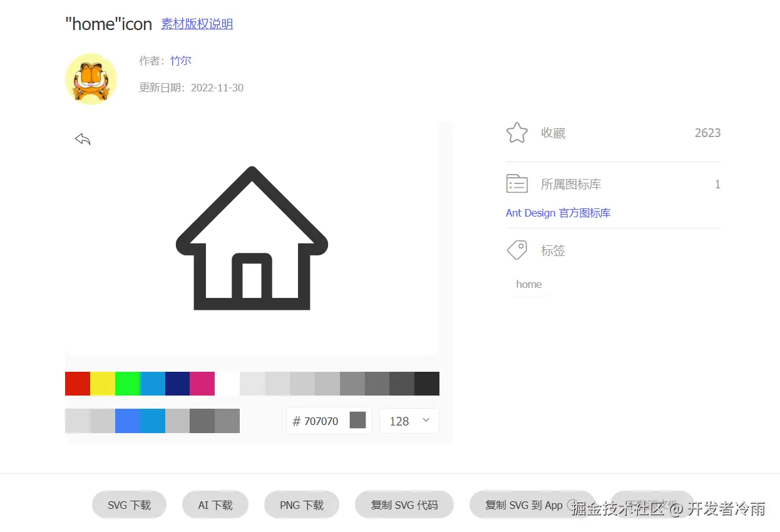
Task: Open the 128 size dropdown
Action: (x=409, y=421)
